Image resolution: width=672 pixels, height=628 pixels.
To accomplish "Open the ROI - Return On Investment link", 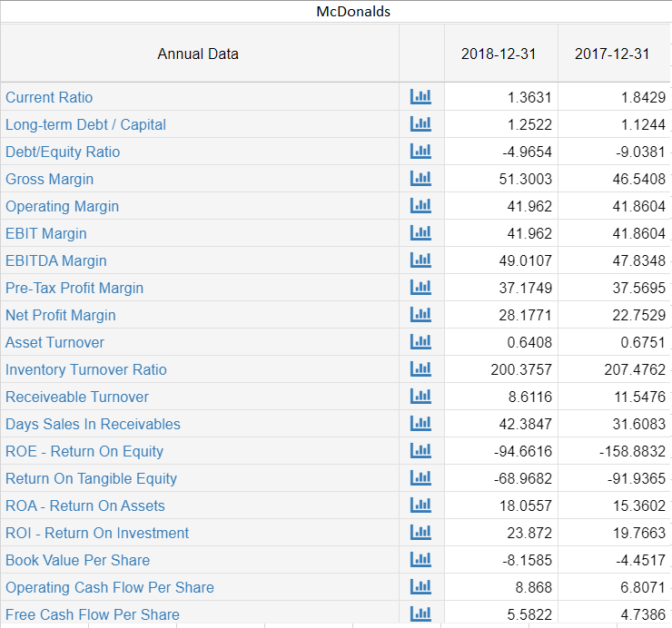I will coord(97,533).
